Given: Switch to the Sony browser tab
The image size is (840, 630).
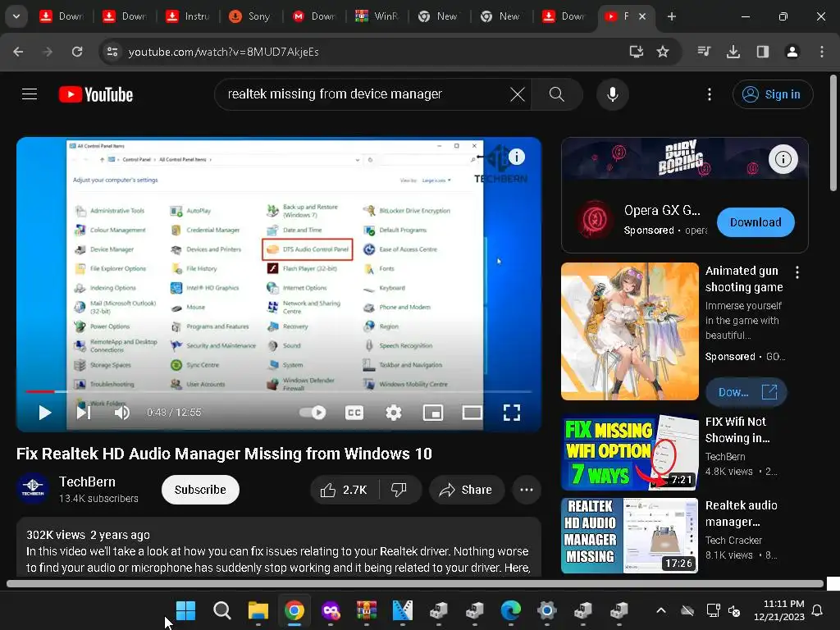Looking at the screenshot, I should coord(249,16).
